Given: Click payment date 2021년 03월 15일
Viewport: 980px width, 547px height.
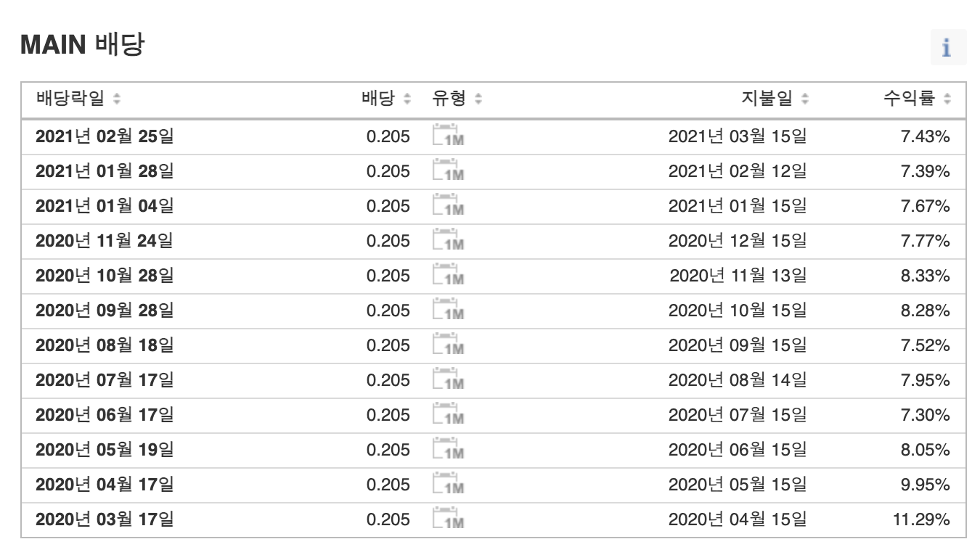Looking at the screenshot, I should pyautogui.click(x=738, y=136).
